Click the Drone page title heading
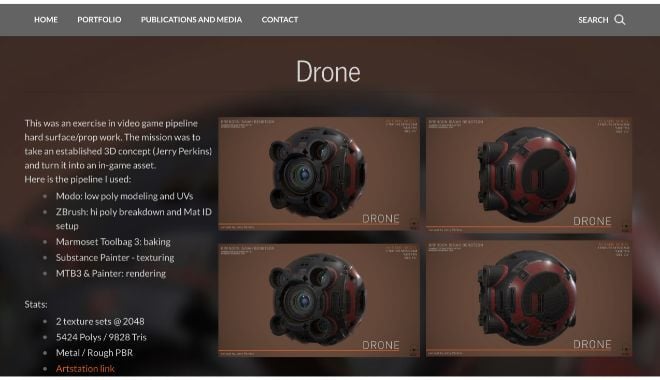This screenshot has width=660, height=380. [328, 72]
